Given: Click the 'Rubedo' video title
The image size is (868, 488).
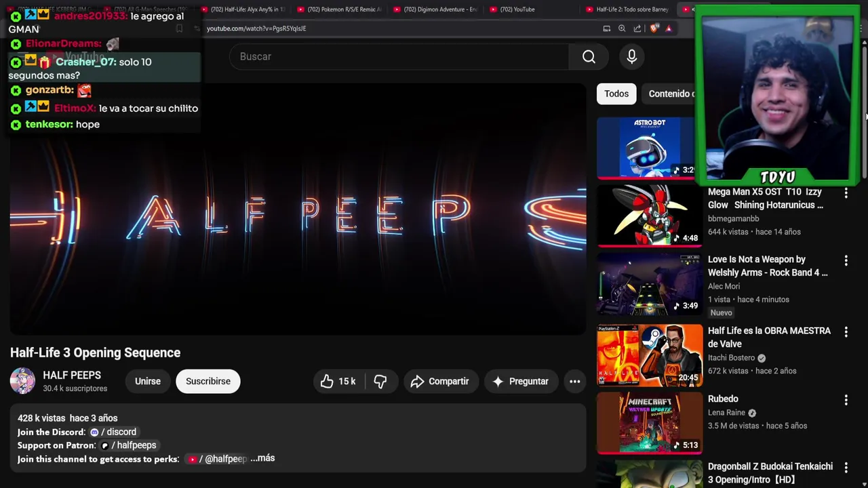Looking at the screenshot, I should pyautogui.click(x=723, y=399).
